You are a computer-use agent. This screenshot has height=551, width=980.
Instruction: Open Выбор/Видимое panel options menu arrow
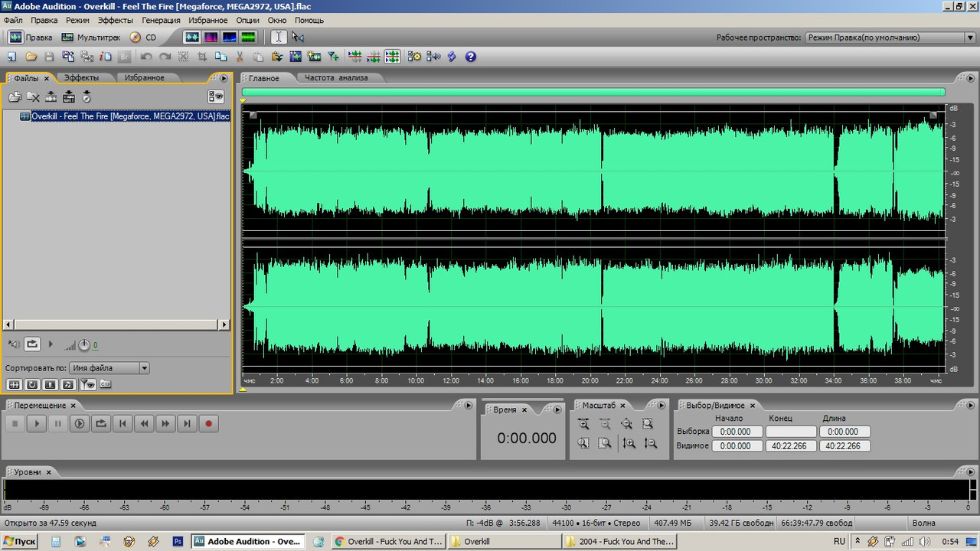click(971, 405)
